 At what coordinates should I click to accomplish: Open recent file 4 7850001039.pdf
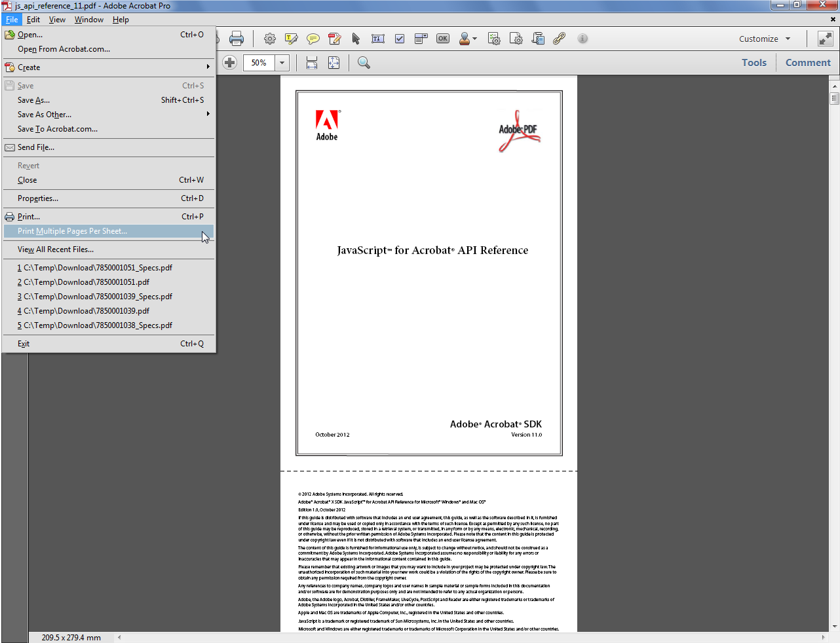pyautogui.click(x=109, y=311)
